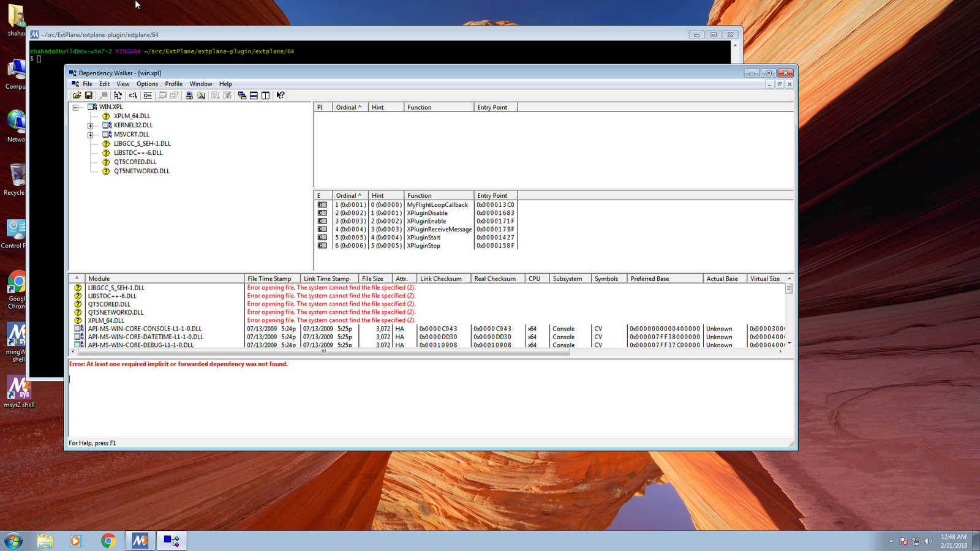Select API-MS-WIN-CORE-CONSOLE-L1-1-0.DLL module row
The image size is (980, 551).
click(427, 329)
